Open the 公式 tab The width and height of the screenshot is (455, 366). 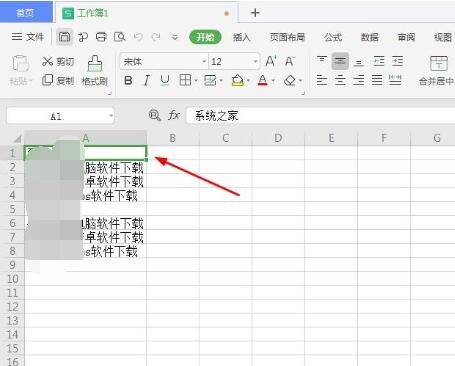[x=333, y=37]
